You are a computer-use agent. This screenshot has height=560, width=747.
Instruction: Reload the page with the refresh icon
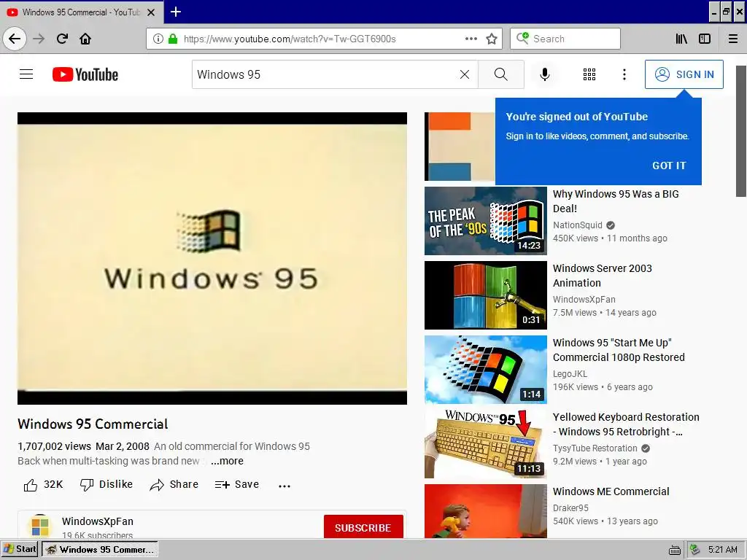62,39
